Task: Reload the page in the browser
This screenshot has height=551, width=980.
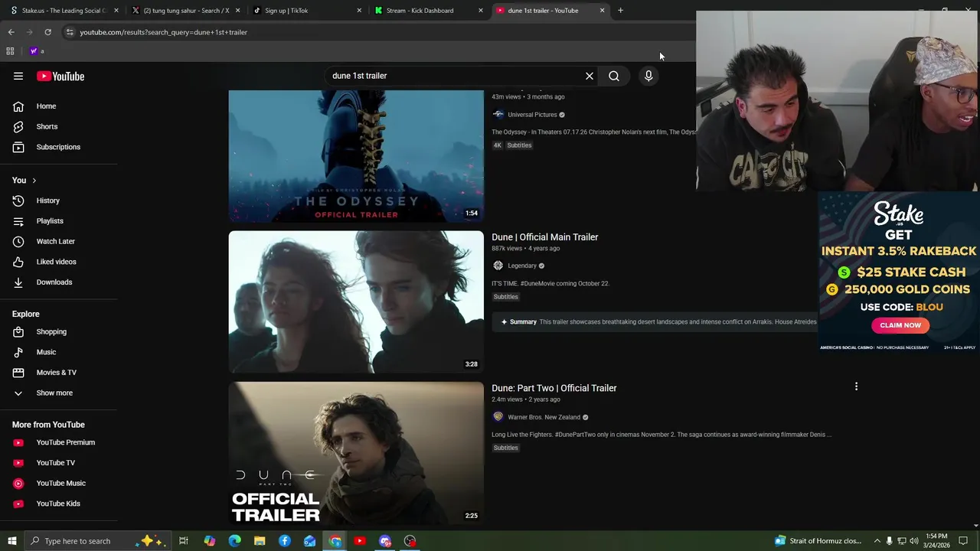Action: 47,32
